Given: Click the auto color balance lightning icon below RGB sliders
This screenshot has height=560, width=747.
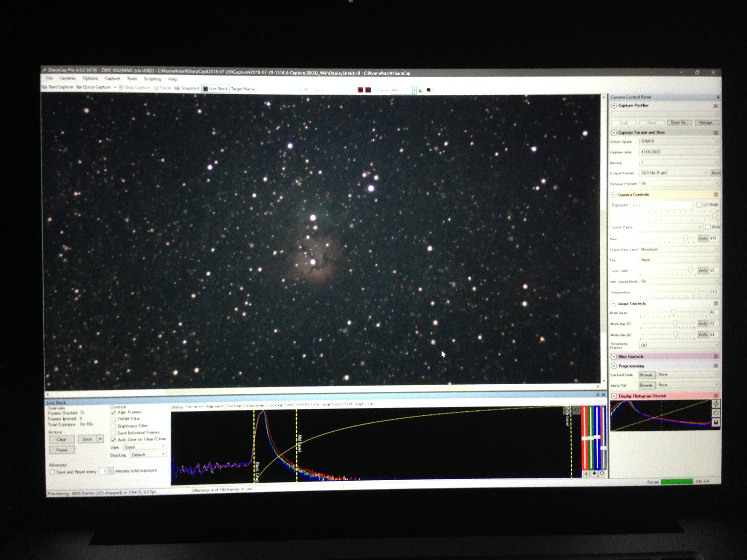Looking at the screenshot, I should click(586, 474).
